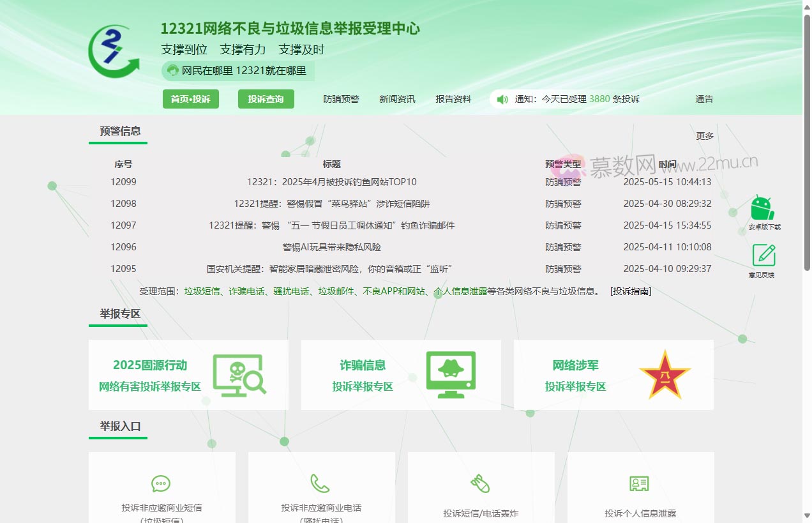This screenshot has height=523, width=812.
Task: Open the alert about AI toys privacy risks
Action: coord(330,247)
